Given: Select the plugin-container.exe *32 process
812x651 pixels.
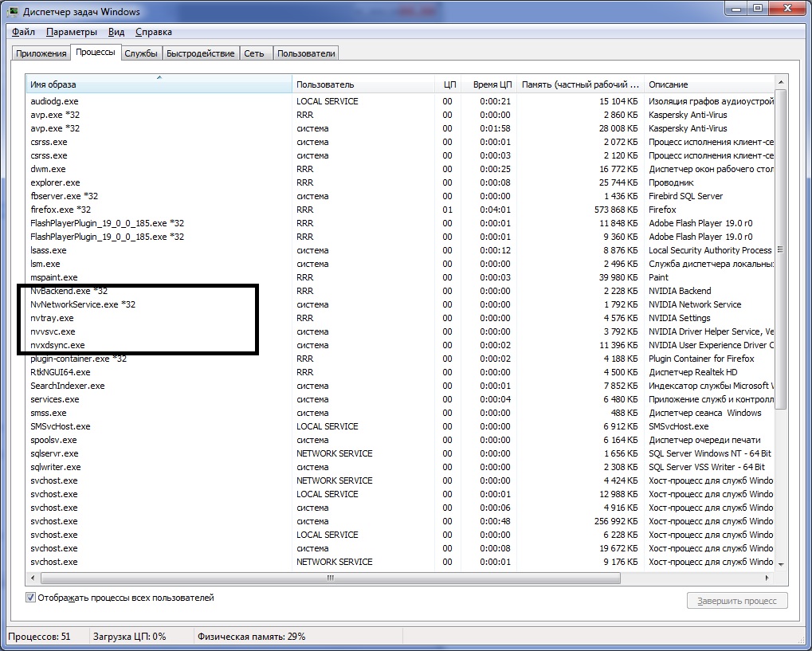Looking at the screenshot, I should pyautogui.click(x=400, y=359).
